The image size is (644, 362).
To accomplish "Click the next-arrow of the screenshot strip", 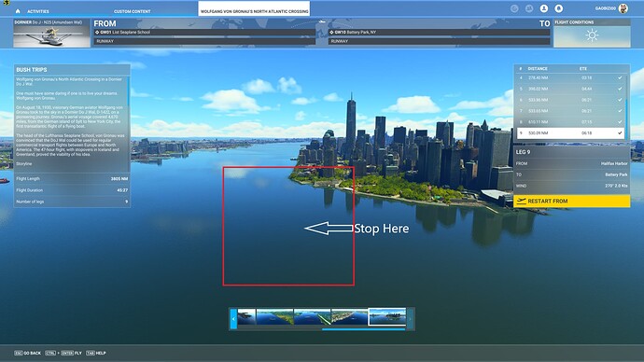I will 410,318.
